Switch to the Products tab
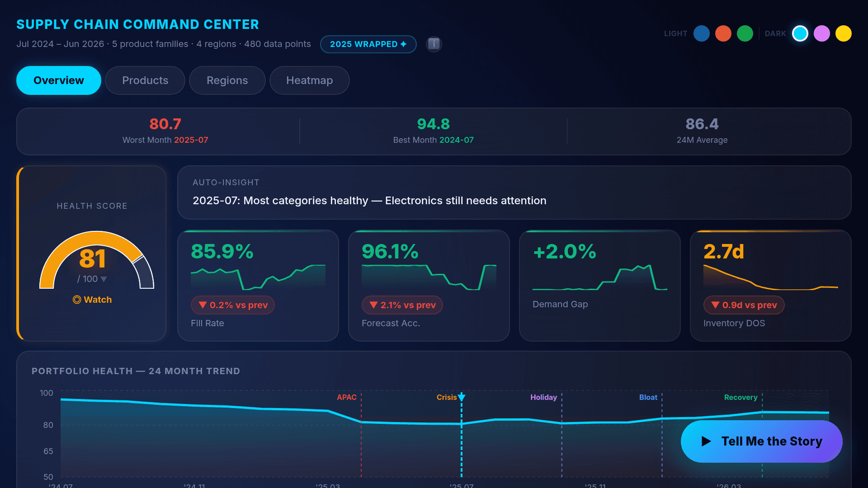Image resolution: width=868 pixels, height=488 pixels. point(145,80)
